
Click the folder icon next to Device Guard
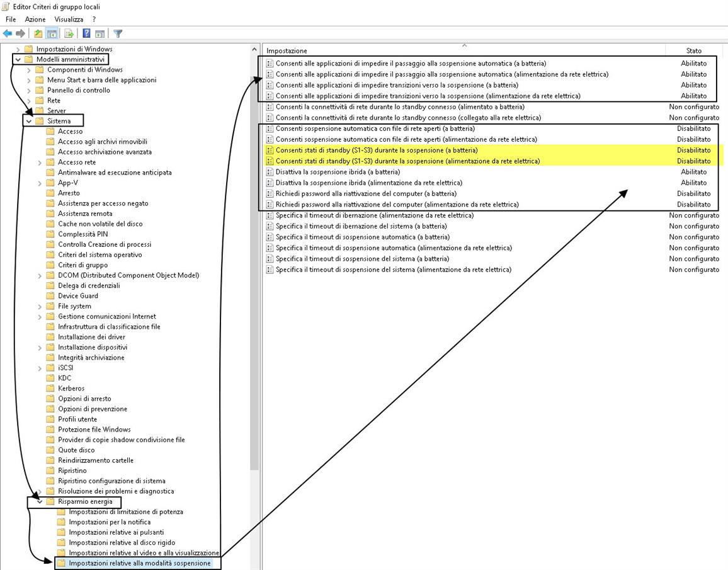point(50,295)
